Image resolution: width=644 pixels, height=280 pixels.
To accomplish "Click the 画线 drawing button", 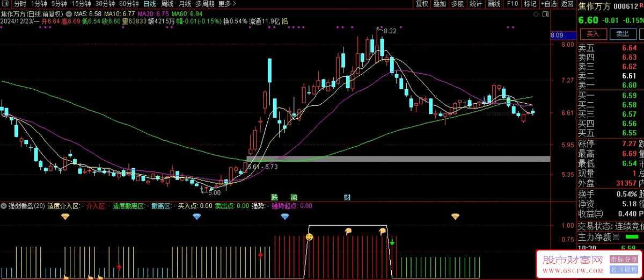I will (494, 4).
